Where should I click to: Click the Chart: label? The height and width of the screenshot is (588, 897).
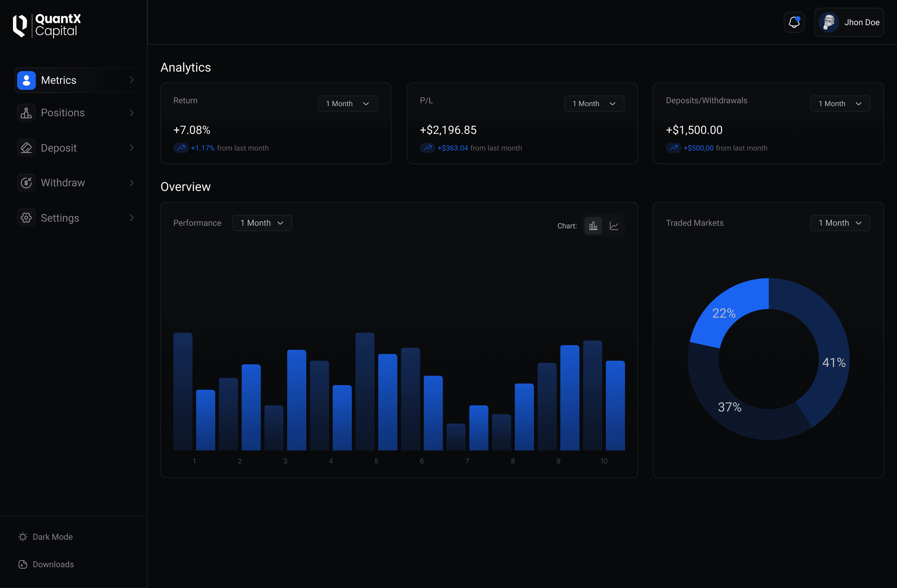click(567, 226)
